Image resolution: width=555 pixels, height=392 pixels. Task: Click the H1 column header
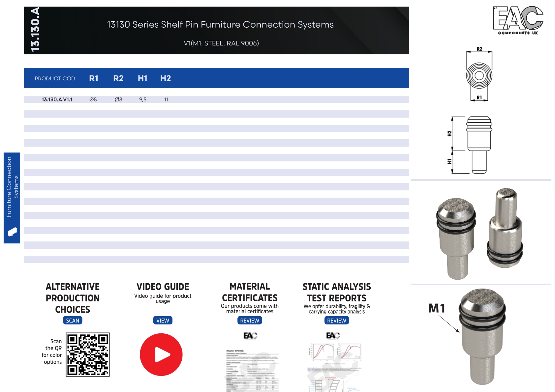coord(142,78)
